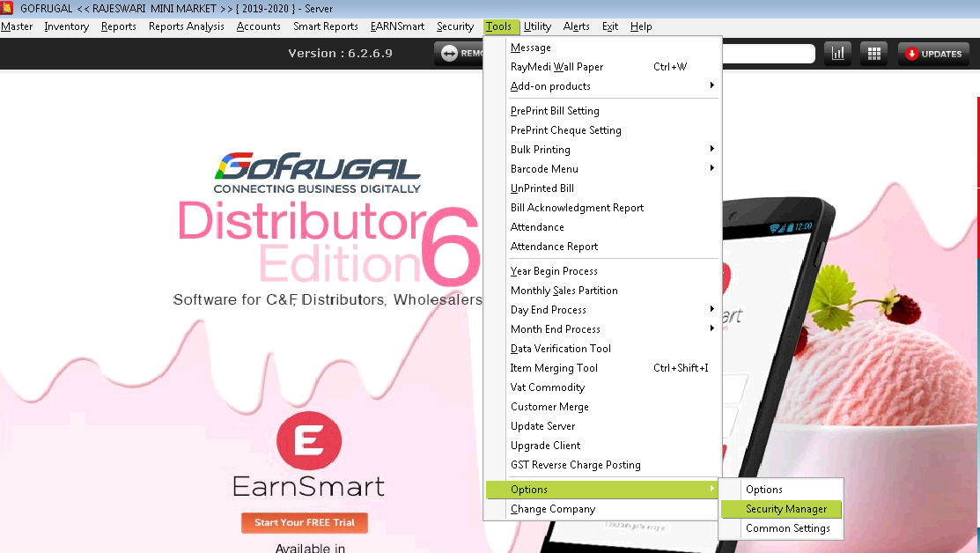
Task: Open the grid apps icon
Action: click(873, 54)
